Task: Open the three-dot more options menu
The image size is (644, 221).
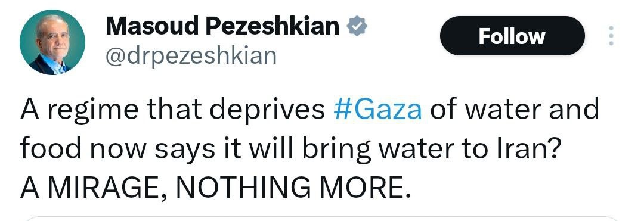Action: click(611, 36)
